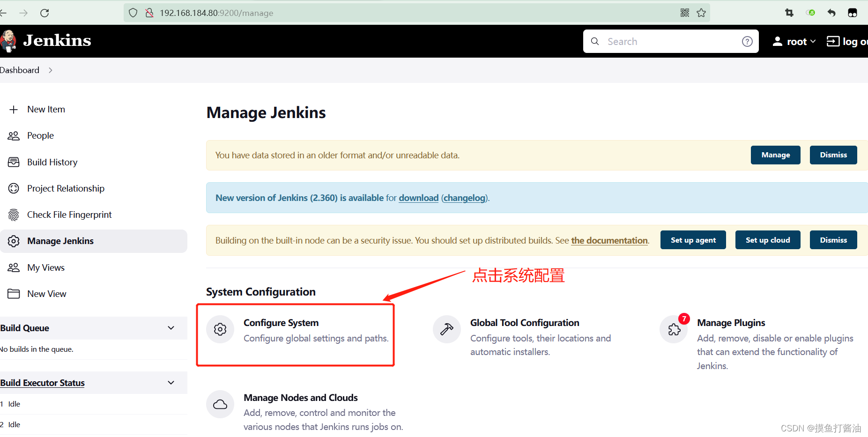This screenshot has height=437, width=868.
Task: Click the New Item plus icon
Action: tap(14, 109)
